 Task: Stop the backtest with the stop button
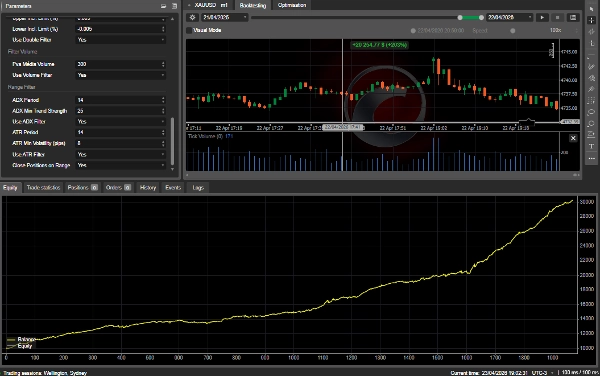click(557, 18)
